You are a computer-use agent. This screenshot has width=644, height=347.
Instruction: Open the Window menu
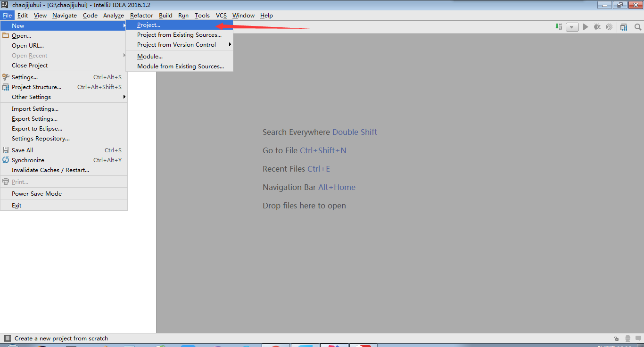[x=243, y=16]
